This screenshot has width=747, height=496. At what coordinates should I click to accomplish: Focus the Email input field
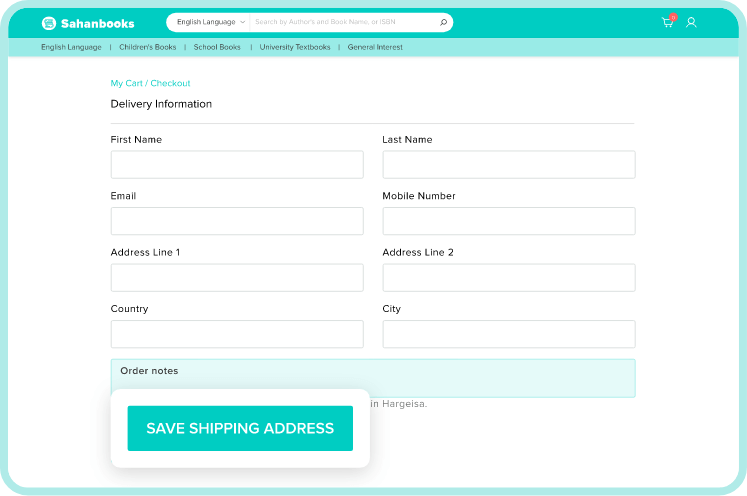coord(237,221)
